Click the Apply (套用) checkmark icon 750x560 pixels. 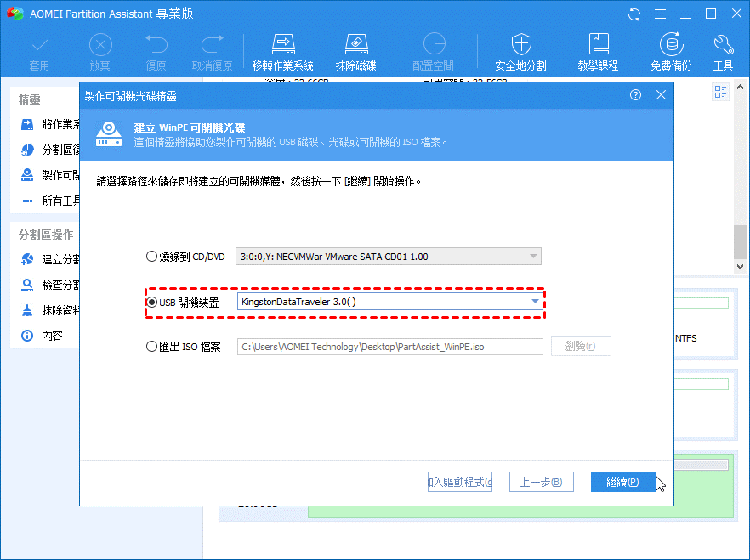[40, 45]
